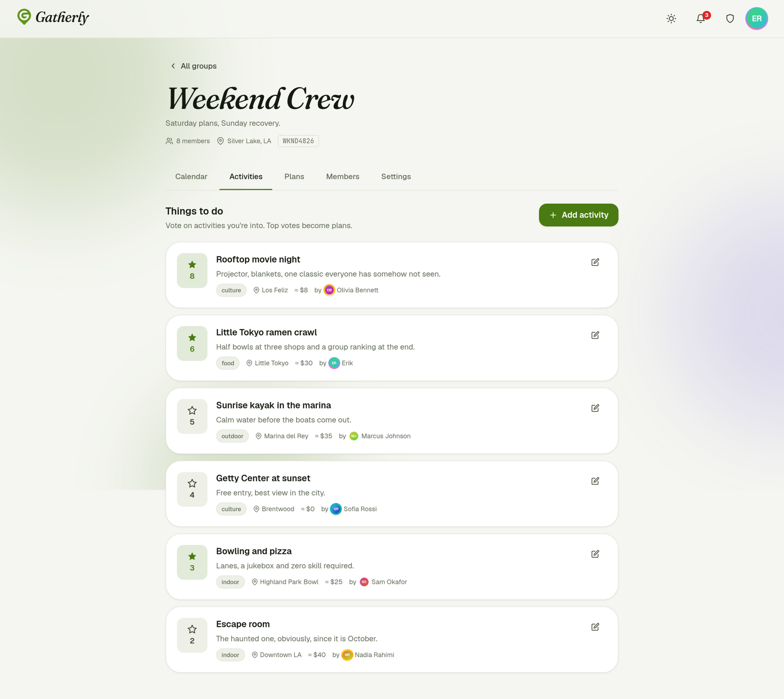Edit the Getty Center at sunset activity

point(595,481)
